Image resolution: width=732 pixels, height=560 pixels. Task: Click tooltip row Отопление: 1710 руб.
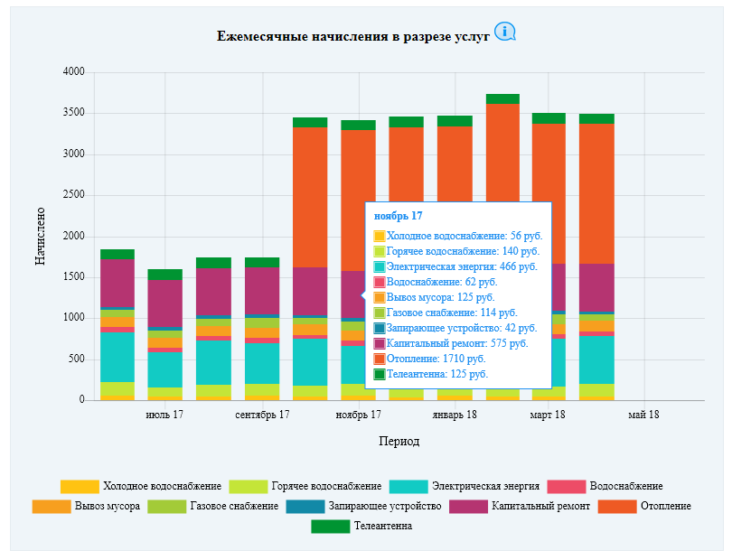tap(429, 359)
